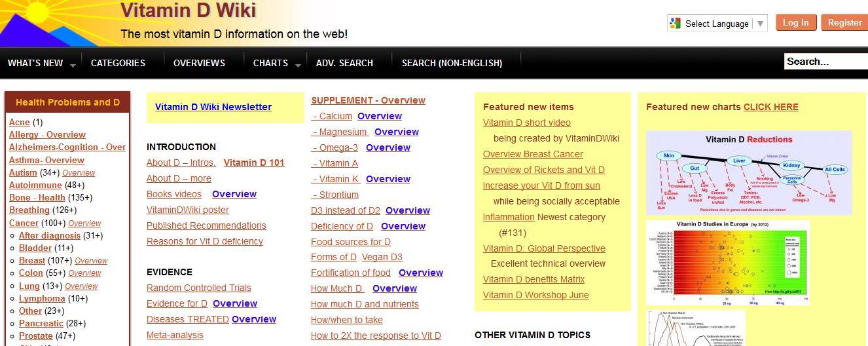Open the Vitamin D Wiki Newsletter link
This screenshot has height=346, width=868.
[213, 107]
